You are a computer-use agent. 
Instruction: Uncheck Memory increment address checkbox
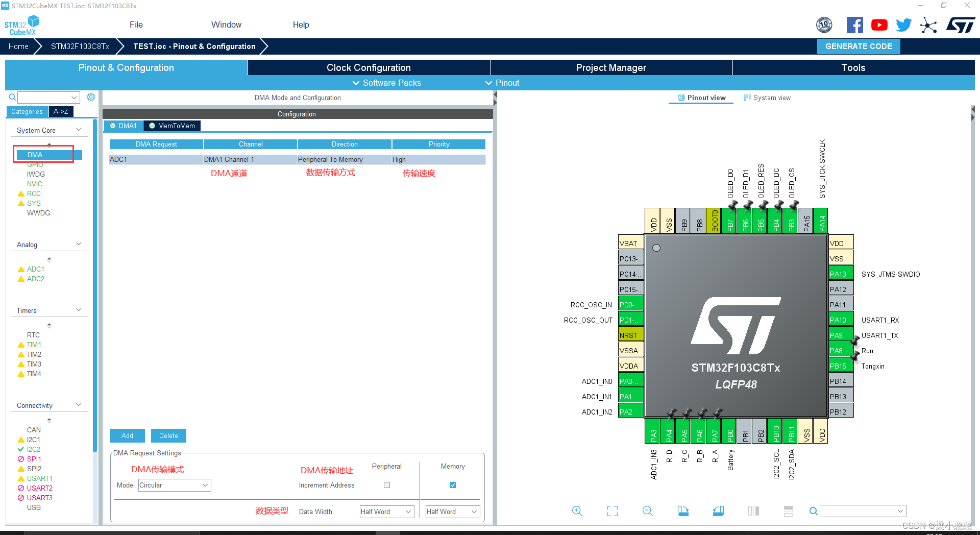click(x=453, y=485)
